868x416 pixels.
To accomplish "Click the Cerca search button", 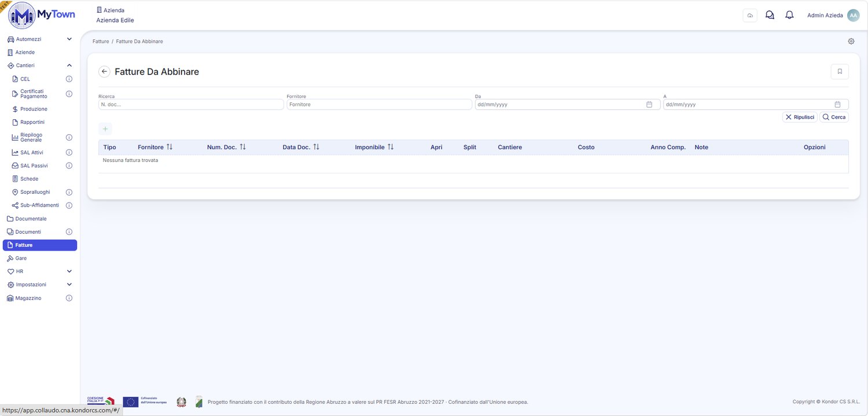I will point(834,117).
